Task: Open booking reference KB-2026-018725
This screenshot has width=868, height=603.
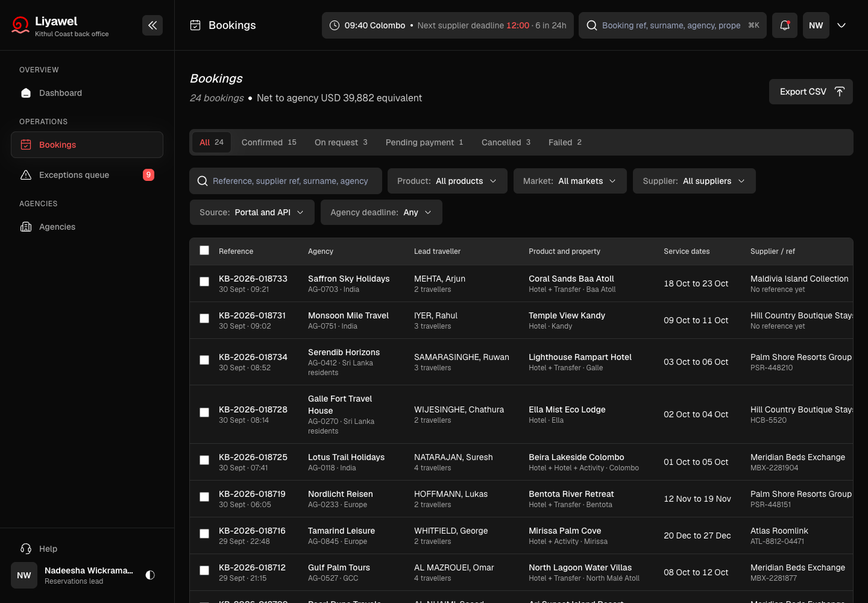Action: [253, 457]
